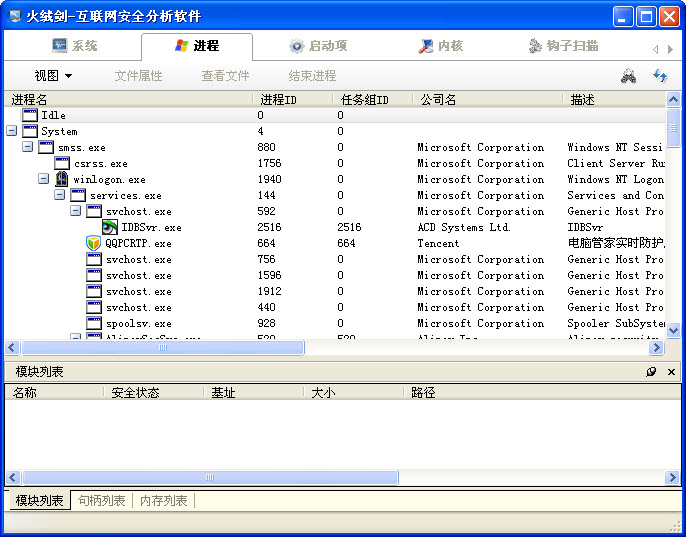Click the 查看文件 button
This screenshot has width=686, height=537.
tap(225, 76)
